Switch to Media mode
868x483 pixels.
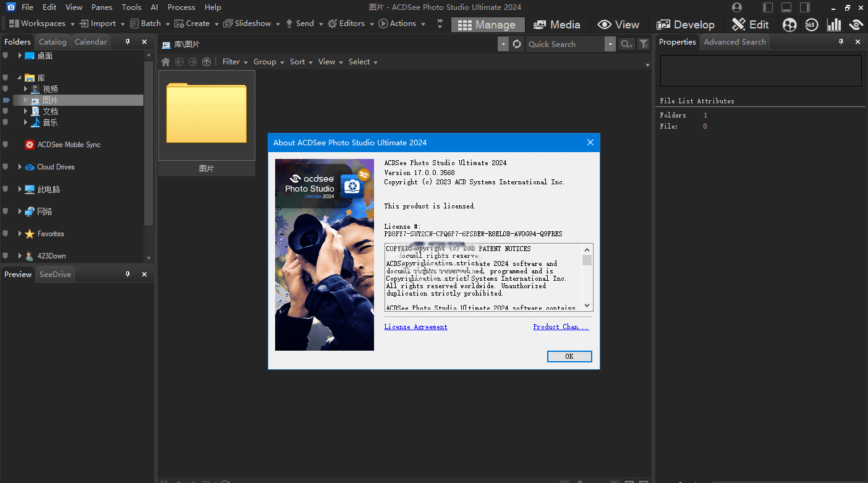click(557, 25)
